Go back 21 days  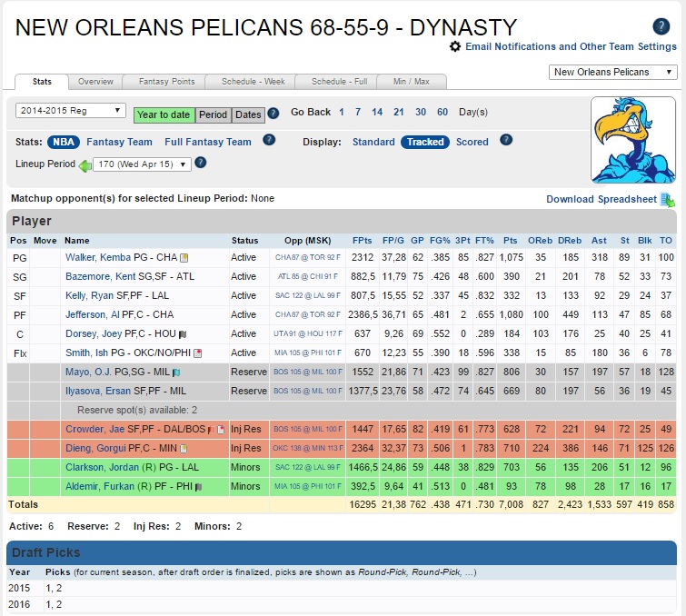pos(399,112)
